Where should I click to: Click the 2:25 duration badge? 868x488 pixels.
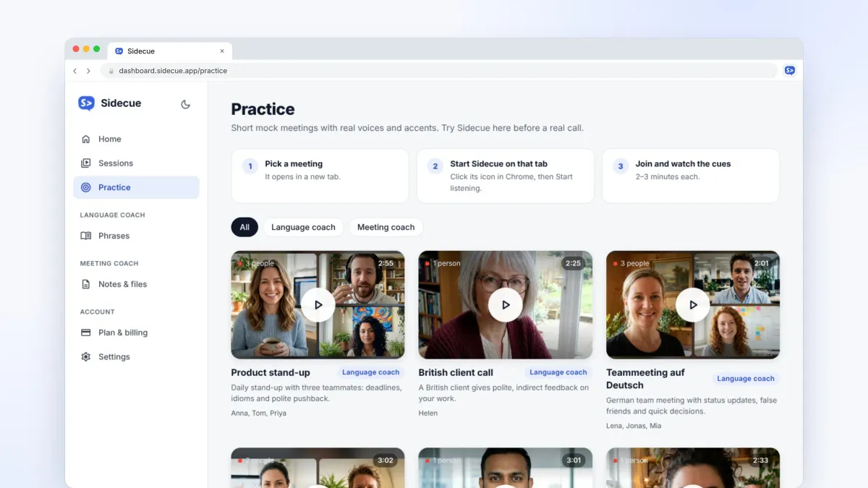click(x=573, y=263)
